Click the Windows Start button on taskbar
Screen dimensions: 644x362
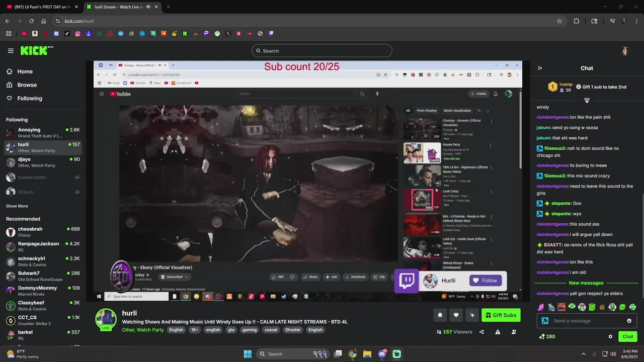point(248,354)
